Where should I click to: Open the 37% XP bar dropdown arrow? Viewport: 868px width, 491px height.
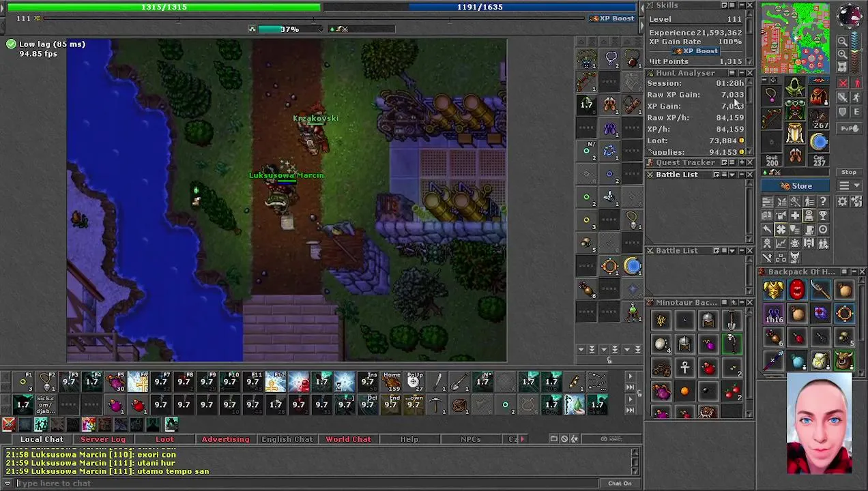321,29
